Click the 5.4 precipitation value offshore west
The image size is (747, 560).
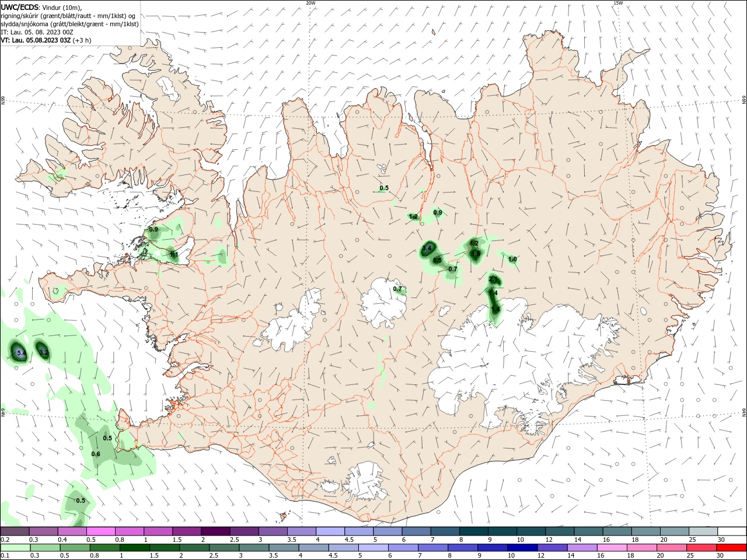(x=20, y=353)
